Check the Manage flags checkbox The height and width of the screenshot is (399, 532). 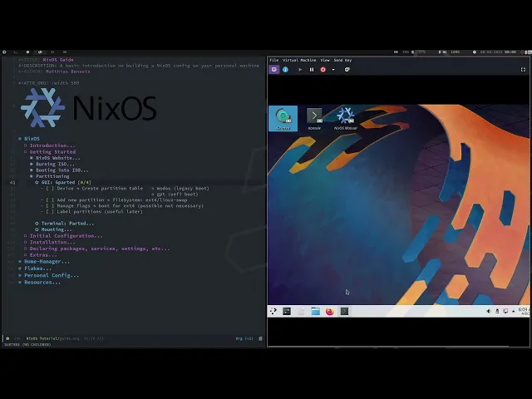[x=50, y=206]
